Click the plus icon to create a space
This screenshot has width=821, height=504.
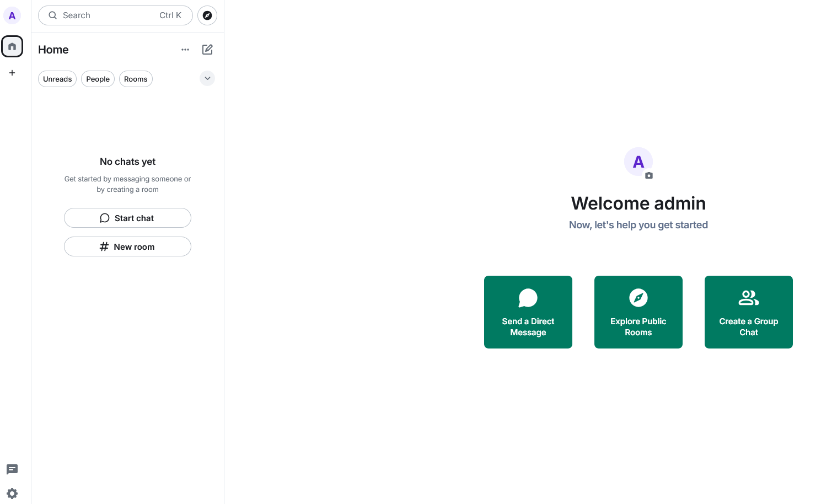[x=12, y=73]
